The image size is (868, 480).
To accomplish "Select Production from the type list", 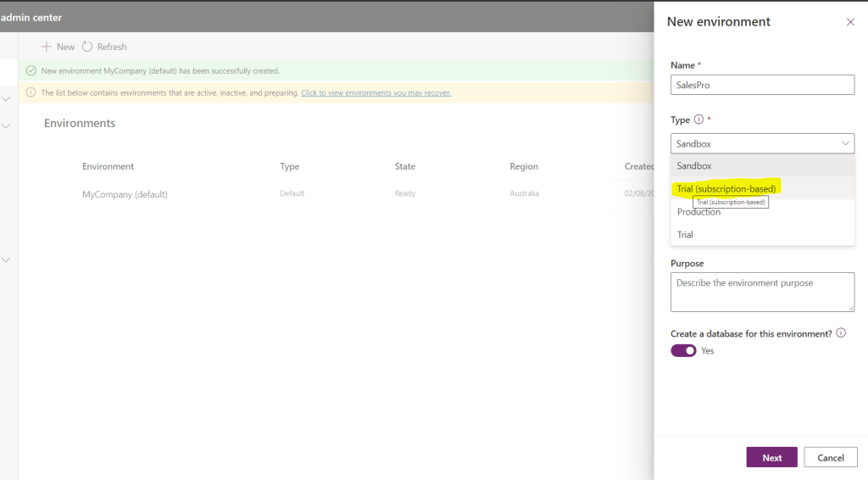I will click(699, 212).
